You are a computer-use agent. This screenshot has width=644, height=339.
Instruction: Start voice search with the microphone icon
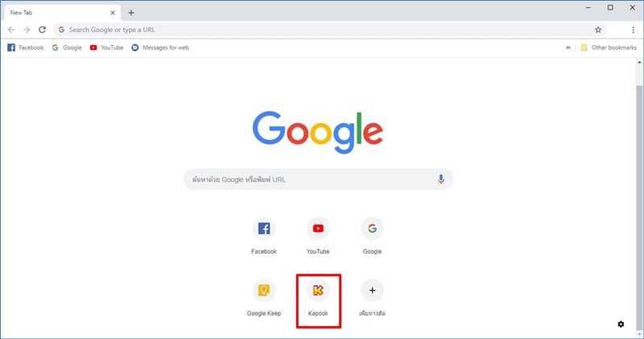click(x=440, y=179)
